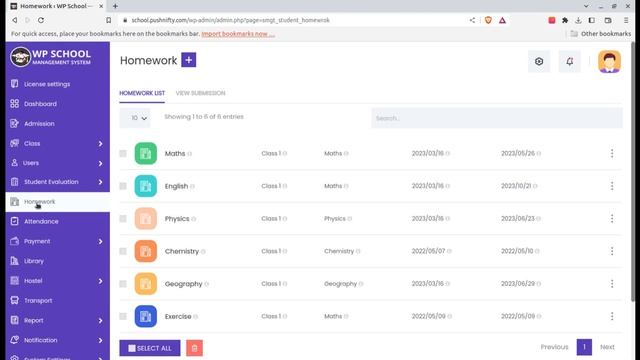Open the settings gear icon in header
The width and height of the screenshot is (640, 360).
(x=539, y=61)
